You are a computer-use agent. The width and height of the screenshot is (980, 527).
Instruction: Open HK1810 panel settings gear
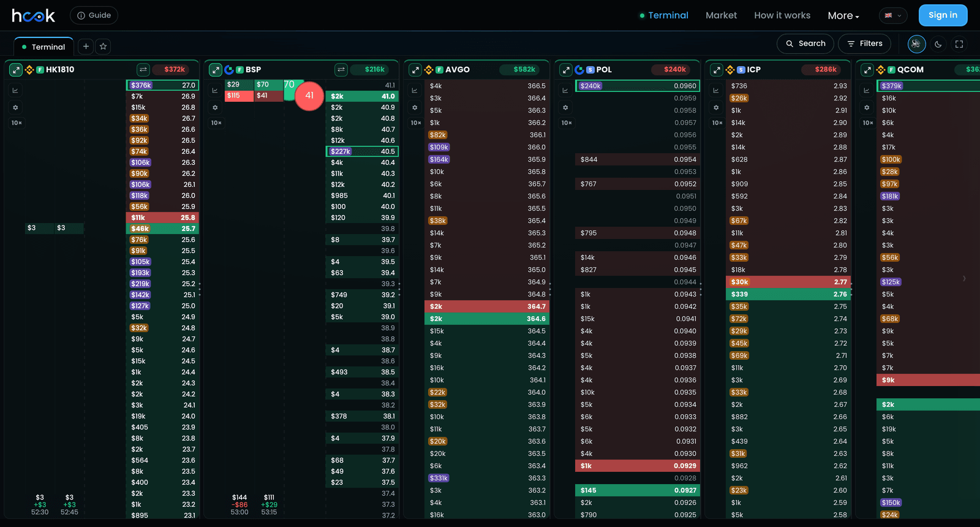click(15, 107)
